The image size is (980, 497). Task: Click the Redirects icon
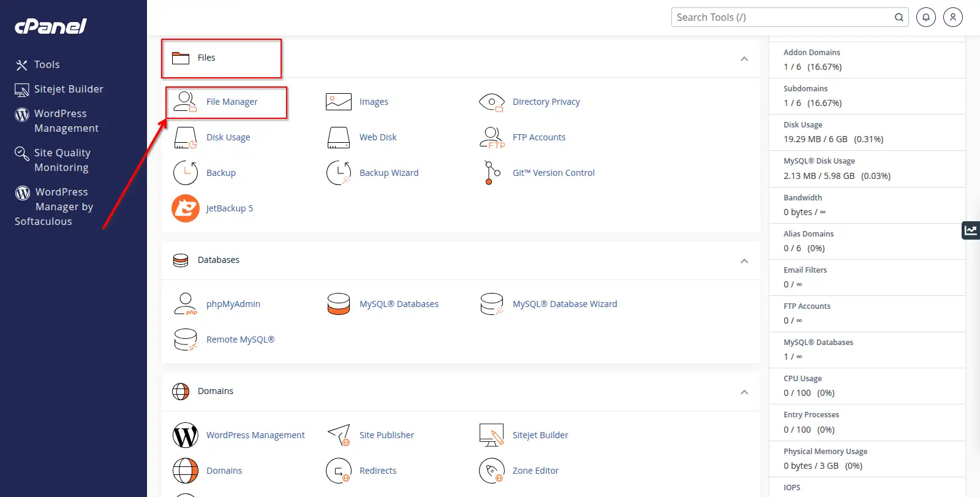(339, 471)
